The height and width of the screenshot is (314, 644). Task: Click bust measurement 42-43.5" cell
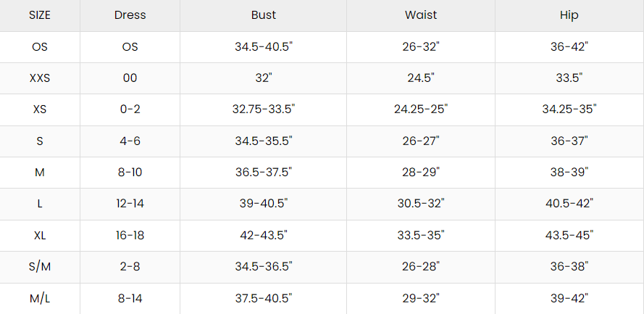(264, 235)
